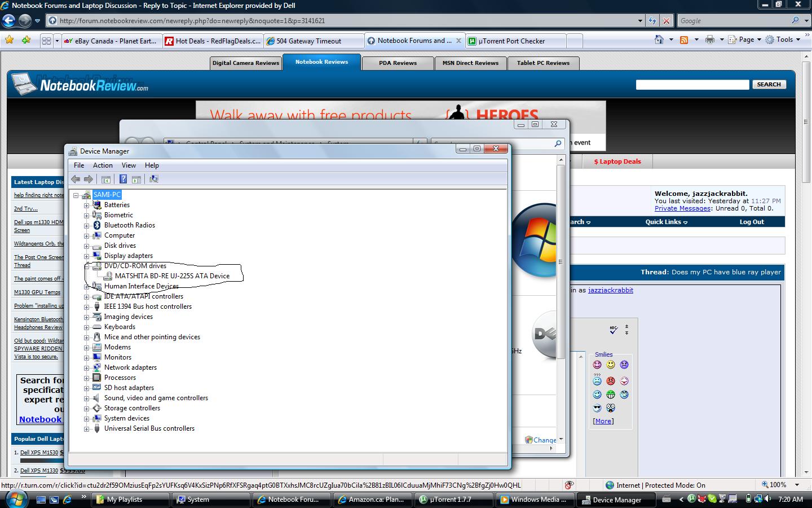Click the More smilies link
The image size is (812, 508).
[x=603, y=421]
